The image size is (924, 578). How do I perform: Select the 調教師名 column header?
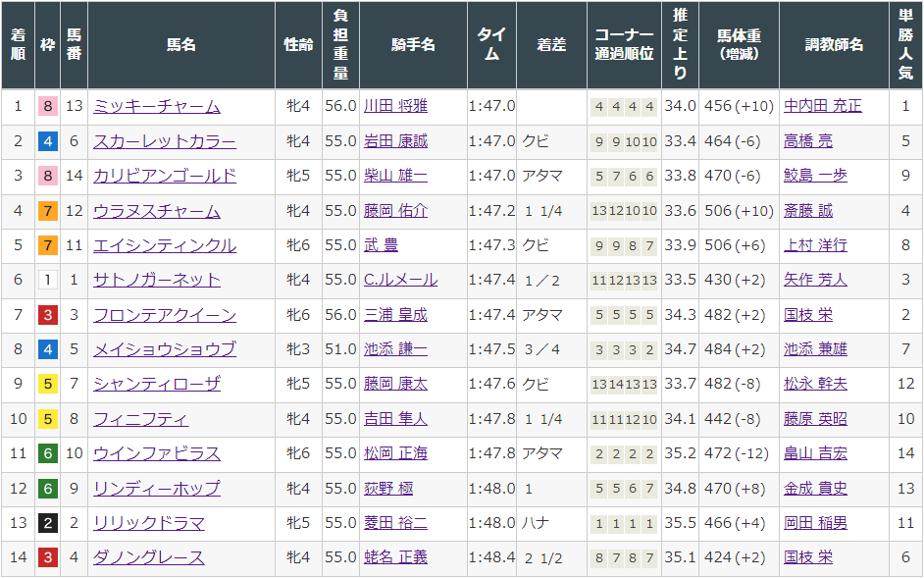click(834, 45)
